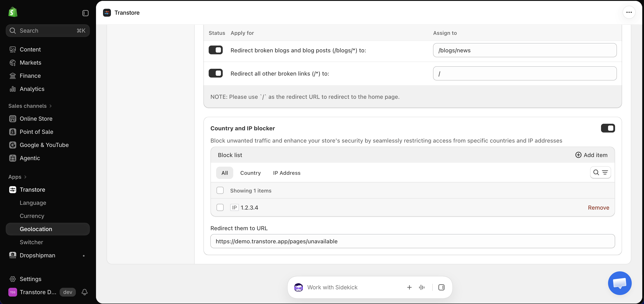This screenshot has width=644, height=304.
Task: Click Add item button
Action: click(x=591, y=155)
